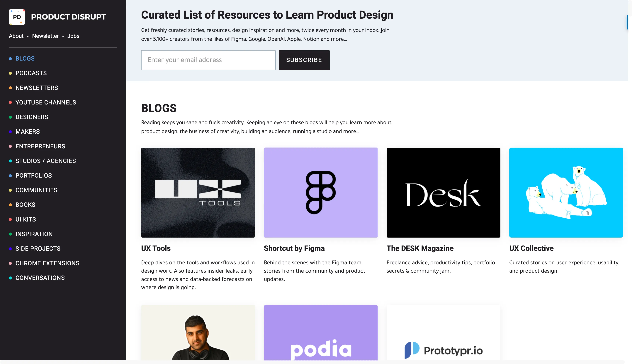This screenshot has height=364, width=632.
Task: Click the Product Disrupt PD logo icon
Action: (x=17, y=17)
